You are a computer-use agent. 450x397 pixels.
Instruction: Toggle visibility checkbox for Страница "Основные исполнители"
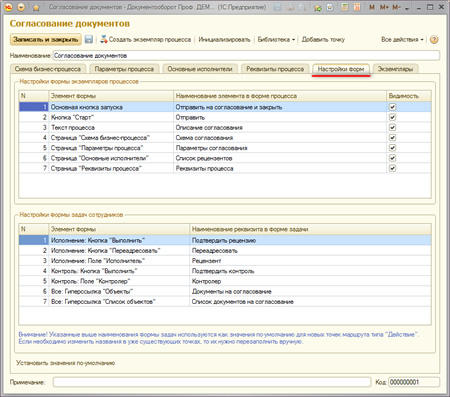click(392, 158)
